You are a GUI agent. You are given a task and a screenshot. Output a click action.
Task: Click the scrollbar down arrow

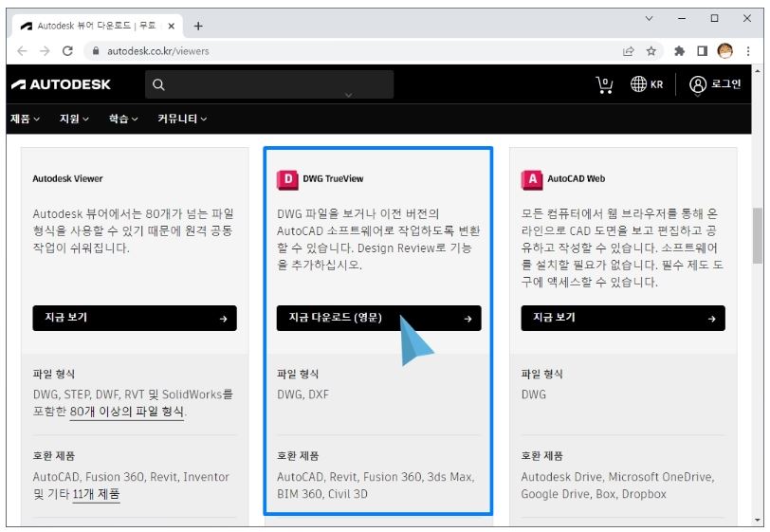coord(758,521)
